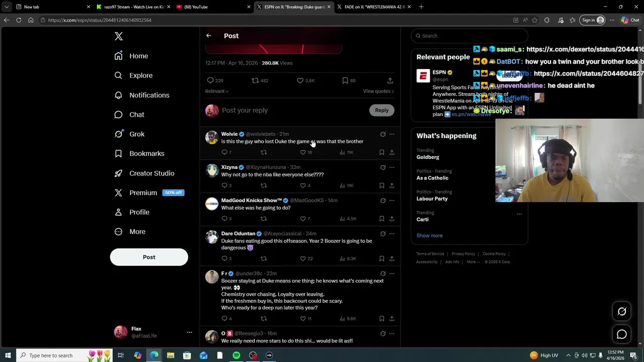Click the Reply button
Screen dimensions: 644x362
tap(382, 110)
